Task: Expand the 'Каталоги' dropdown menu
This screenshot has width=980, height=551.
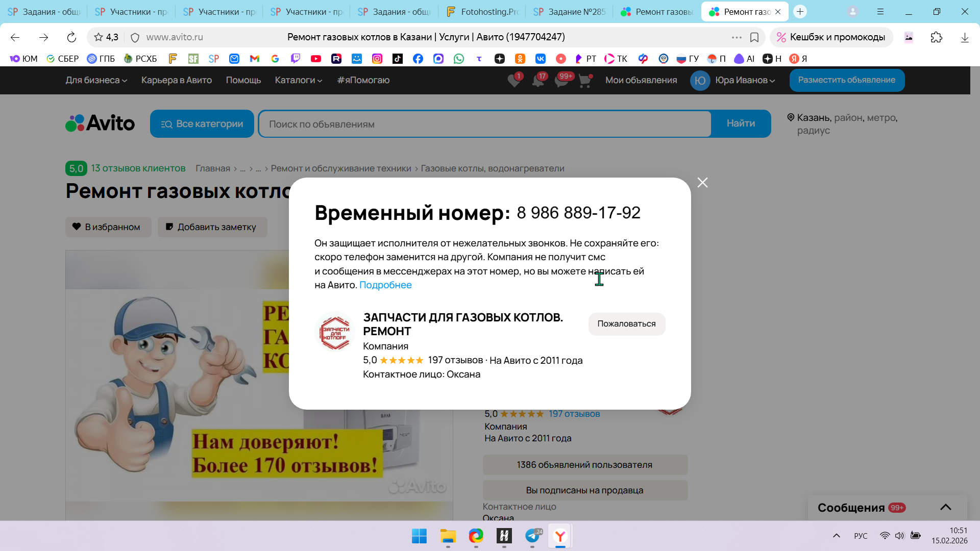Action: coord(298,80)
